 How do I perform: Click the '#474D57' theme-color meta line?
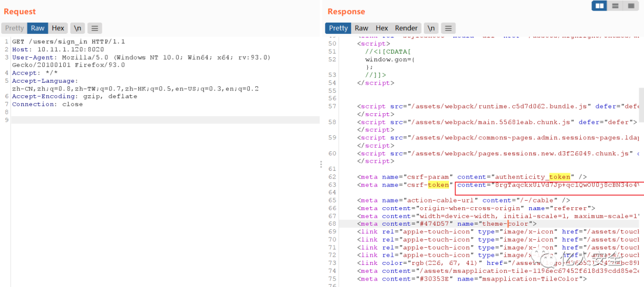[447, 223]
